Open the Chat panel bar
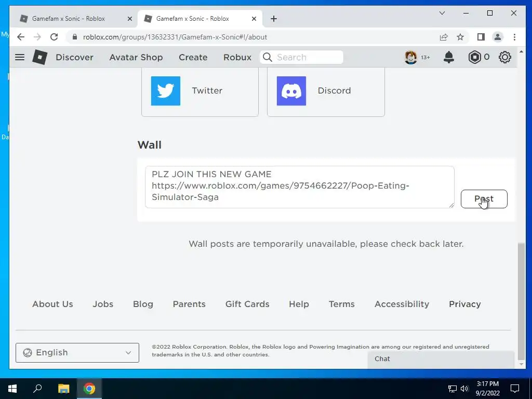Screen dimensions: 532x399 pos(441,359)
